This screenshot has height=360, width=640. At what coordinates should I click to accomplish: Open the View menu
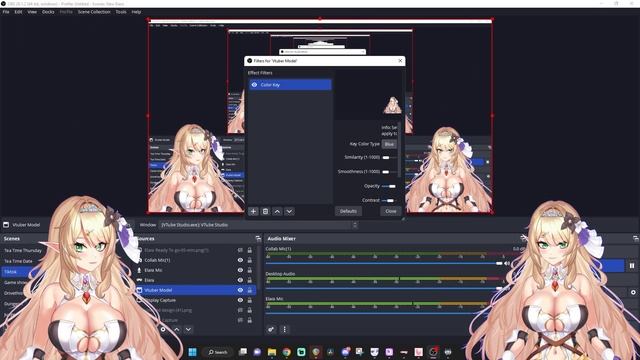[x=32, y=12]
